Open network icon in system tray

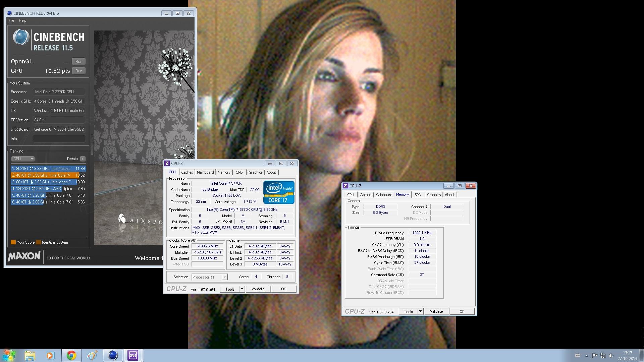[x=603, y=356]
